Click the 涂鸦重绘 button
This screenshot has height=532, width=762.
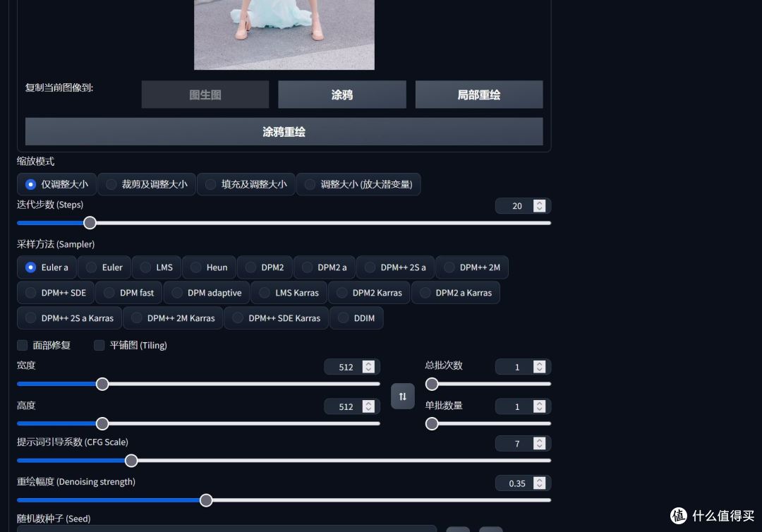click(x=284, y=131)
